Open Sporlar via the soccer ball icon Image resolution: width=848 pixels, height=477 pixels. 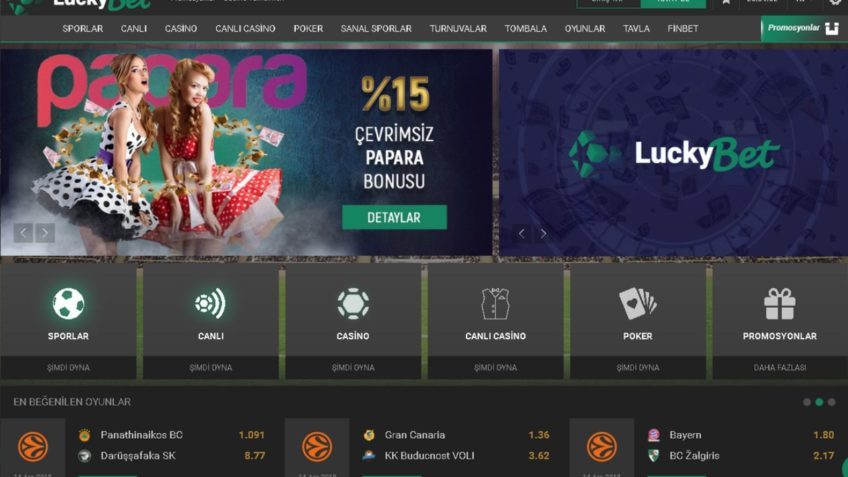68,303
